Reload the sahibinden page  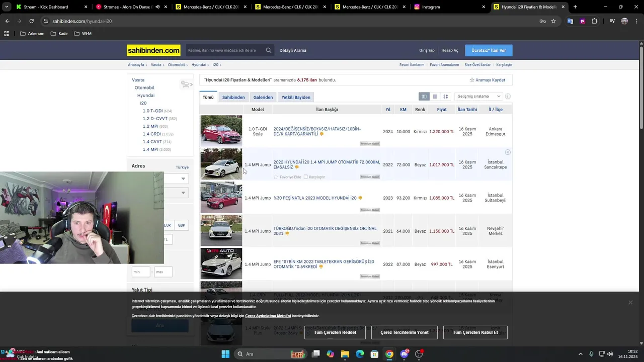pos(31,21)
